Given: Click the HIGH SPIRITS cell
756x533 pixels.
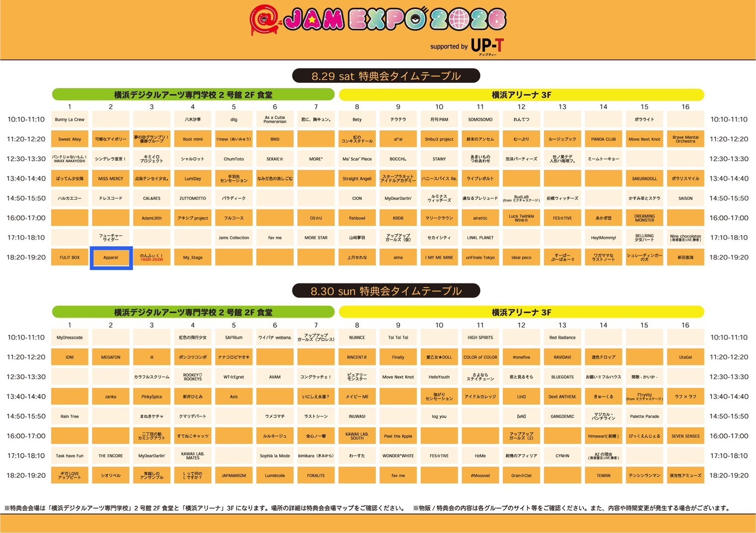Looking at the screenshot, I should coord(481,337).
